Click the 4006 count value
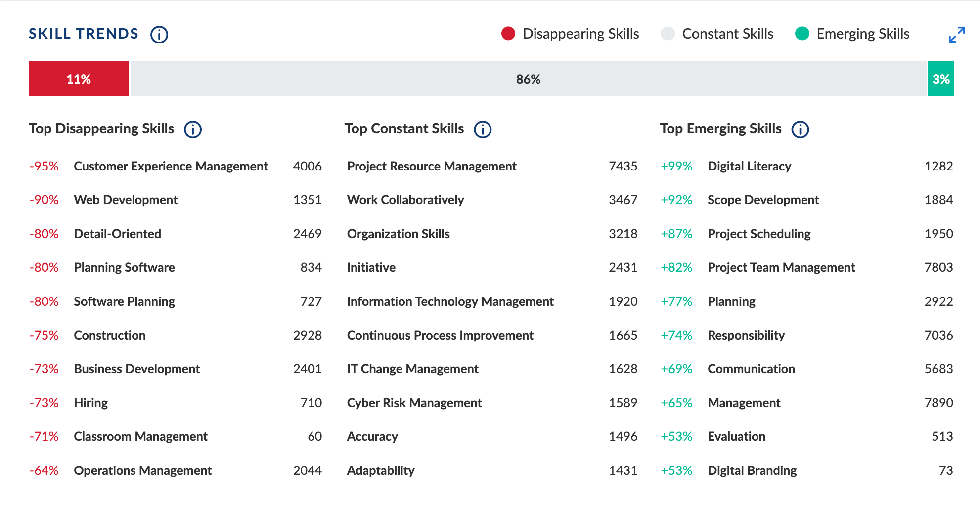Viewport: 980px width, 511px height. (x=307, y=166)
